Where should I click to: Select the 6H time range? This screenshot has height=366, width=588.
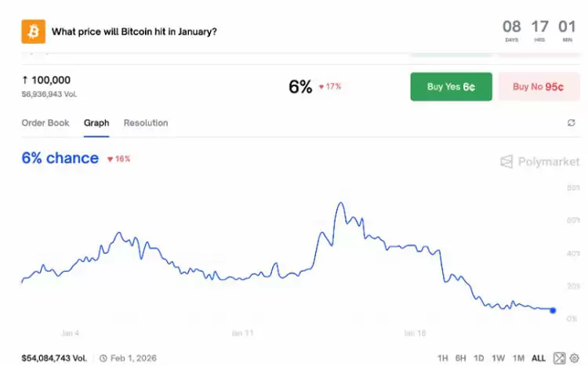click(462, 358)
